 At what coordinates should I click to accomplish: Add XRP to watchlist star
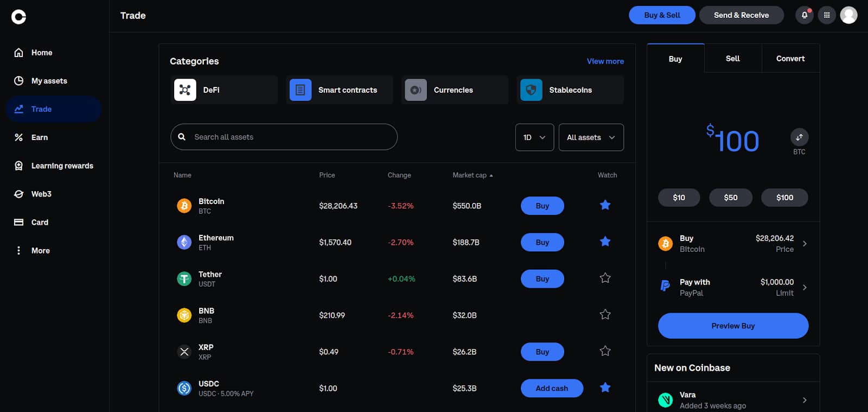pyautogui.click(x=605, y=351)
